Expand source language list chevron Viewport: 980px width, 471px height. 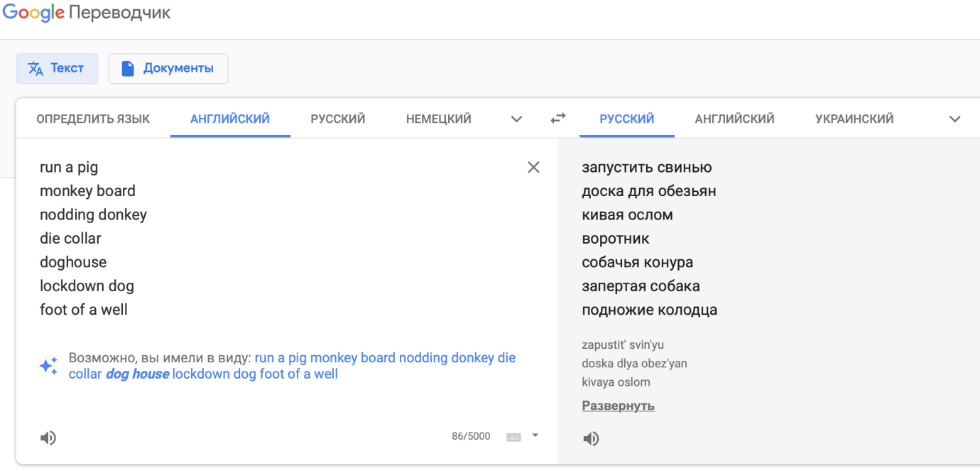(x=517, y=119)
